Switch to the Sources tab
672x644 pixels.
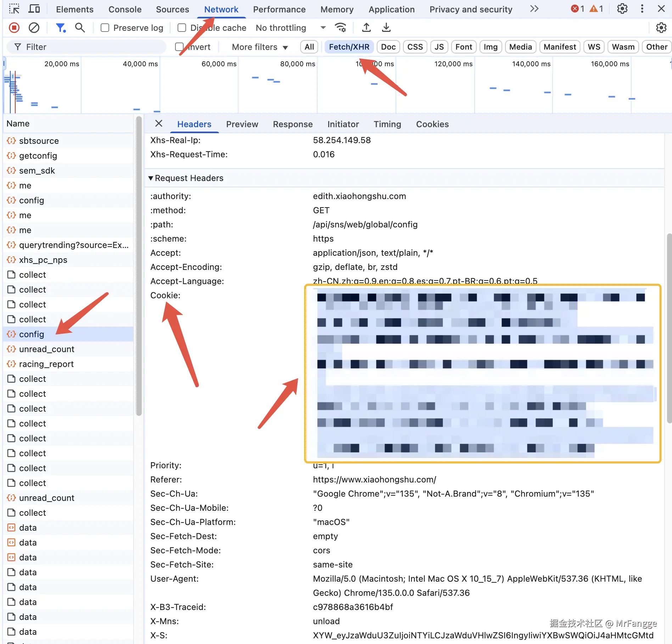tap(173, 9)
